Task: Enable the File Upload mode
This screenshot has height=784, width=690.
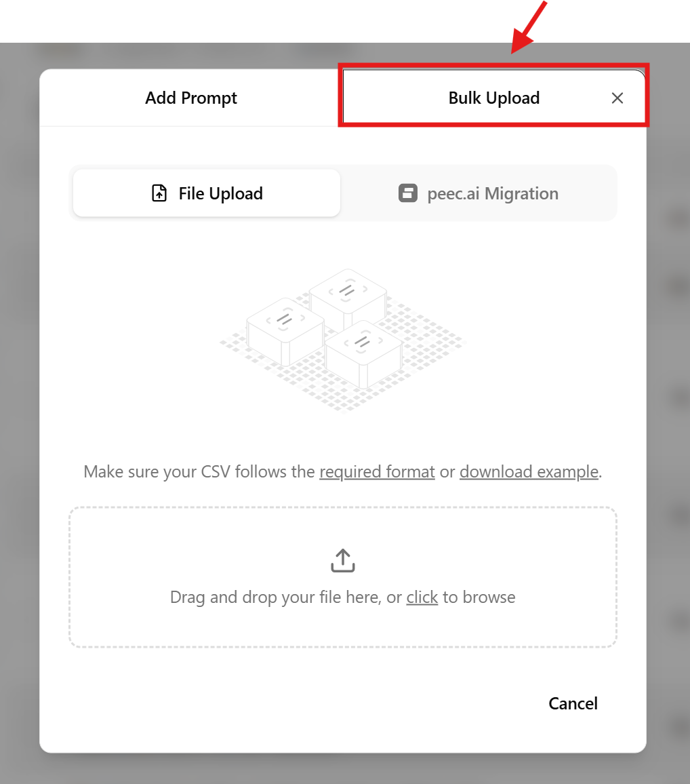Action: coord(206,193)
